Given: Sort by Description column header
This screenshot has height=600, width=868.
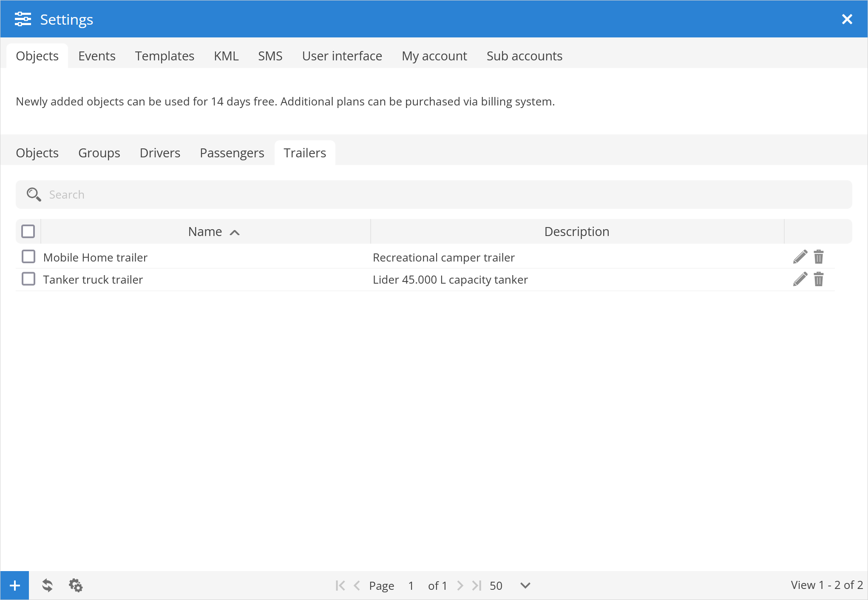Looking at the screenshot, I should point(576,232).
